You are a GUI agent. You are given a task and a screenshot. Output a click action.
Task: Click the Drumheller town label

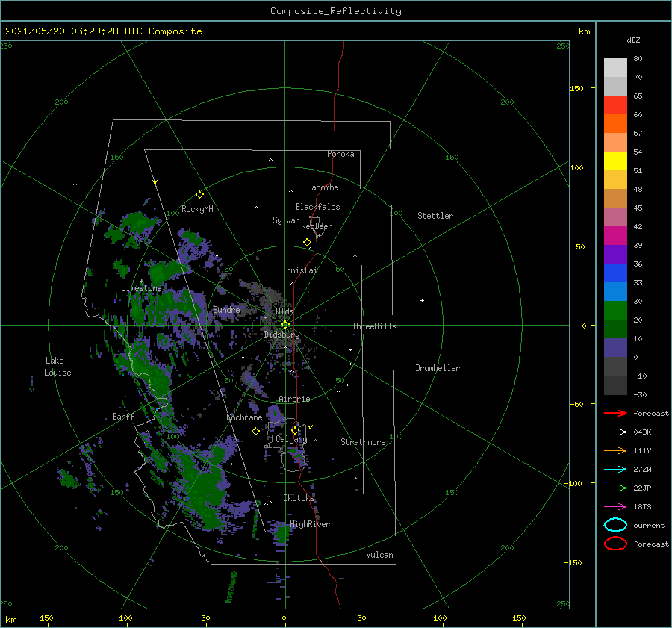[x=438, y=368]
